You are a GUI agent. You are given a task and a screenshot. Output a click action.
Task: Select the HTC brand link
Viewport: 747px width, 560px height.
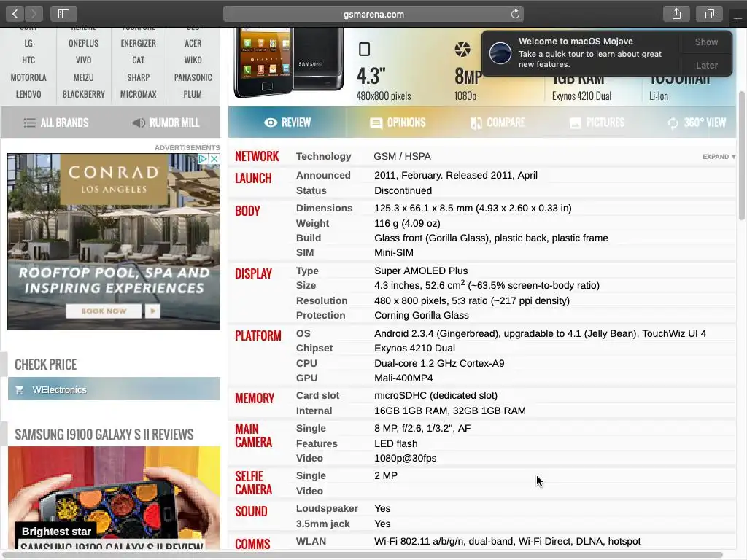tap(28, 60)
